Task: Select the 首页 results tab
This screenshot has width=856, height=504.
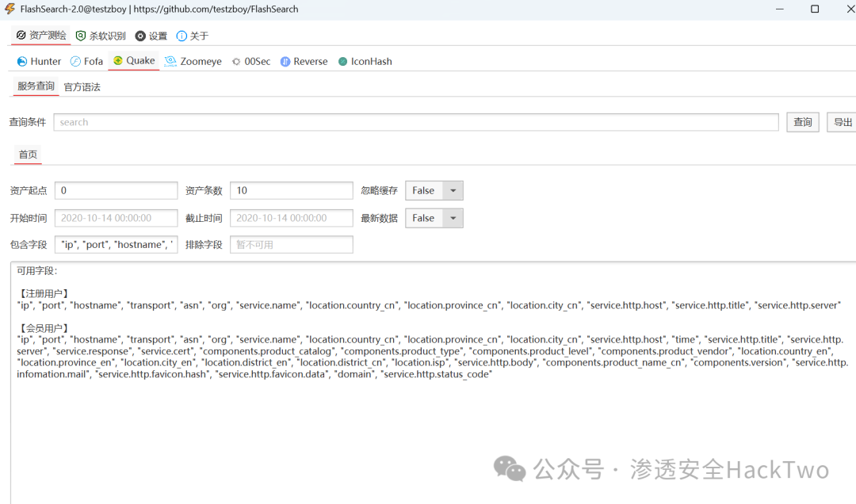Action: tap(28, 155)
